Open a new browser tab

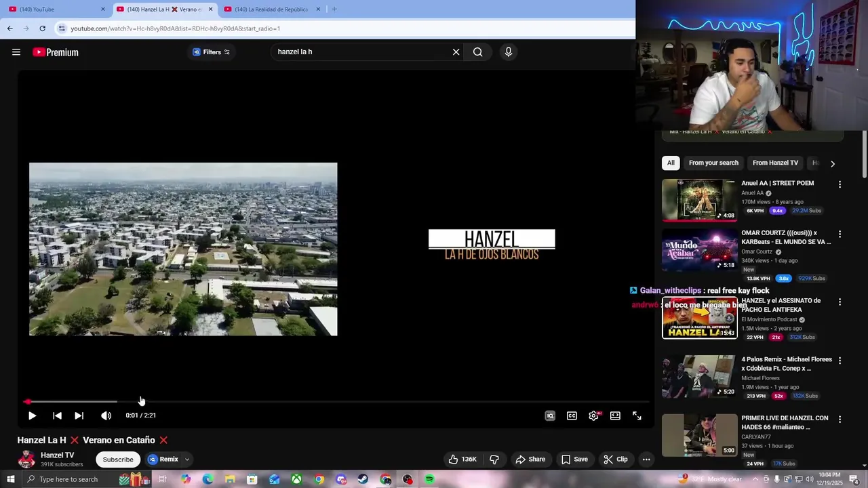point(334,9)
